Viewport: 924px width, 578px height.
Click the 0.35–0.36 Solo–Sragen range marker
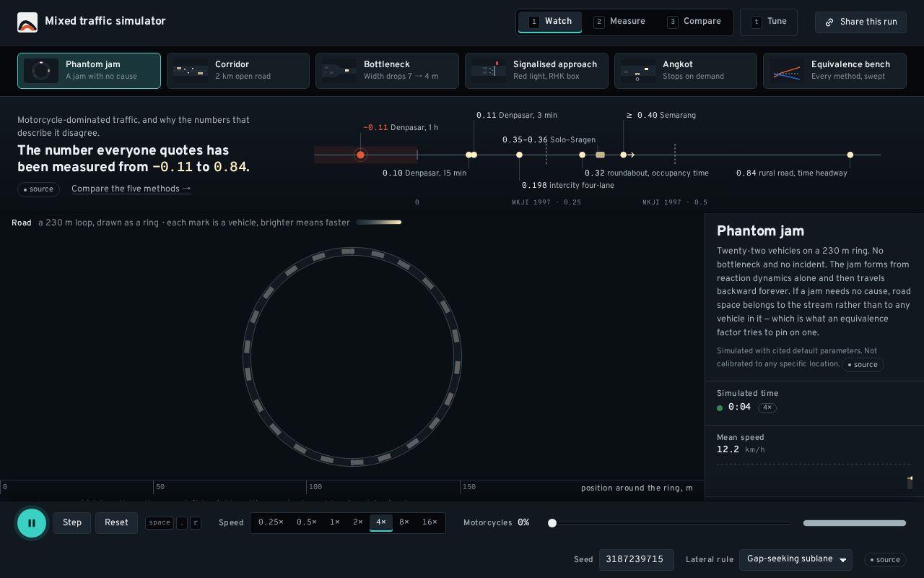[601, 155]
